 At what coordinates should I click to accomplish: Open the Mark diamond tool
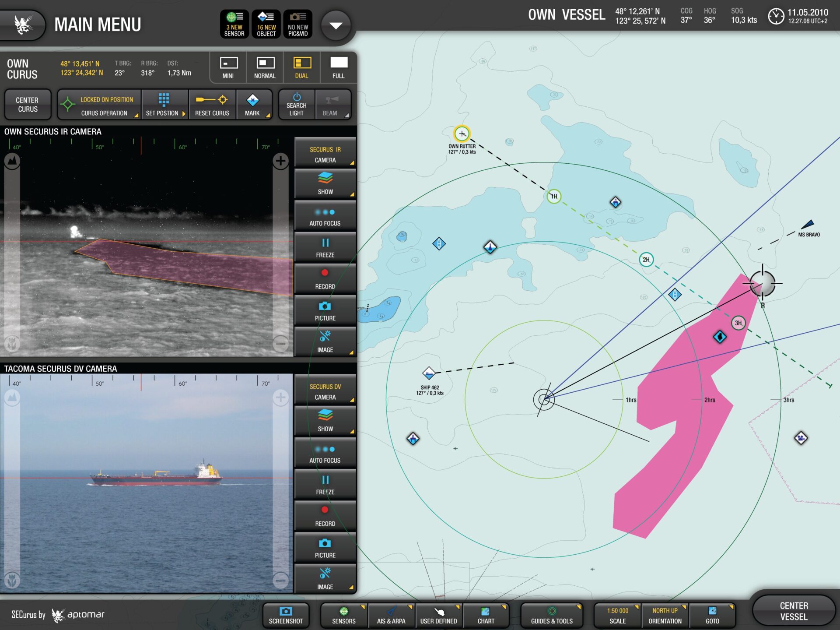[x=254, y=105]
